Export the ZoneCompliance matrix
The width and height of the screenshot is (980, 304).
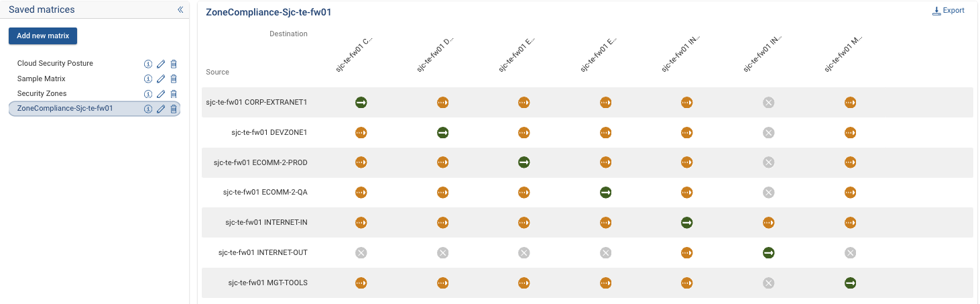click(948, 11)
